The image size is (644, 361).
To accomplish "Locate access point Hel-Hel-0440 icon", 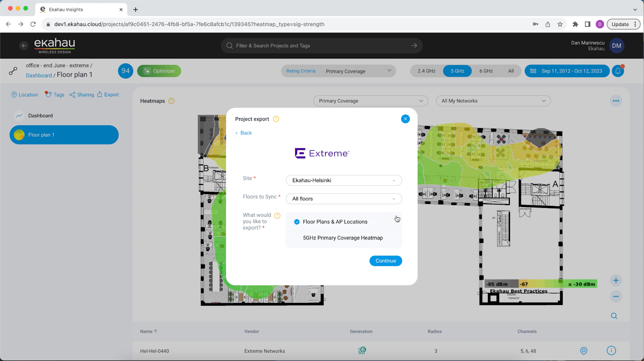I will (x=584, y=351).
